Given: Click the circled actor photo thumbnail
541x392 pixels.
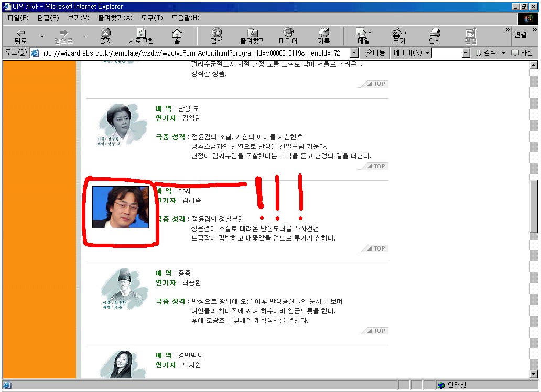Looking at the screenshot, I should [x=121, y=207].
